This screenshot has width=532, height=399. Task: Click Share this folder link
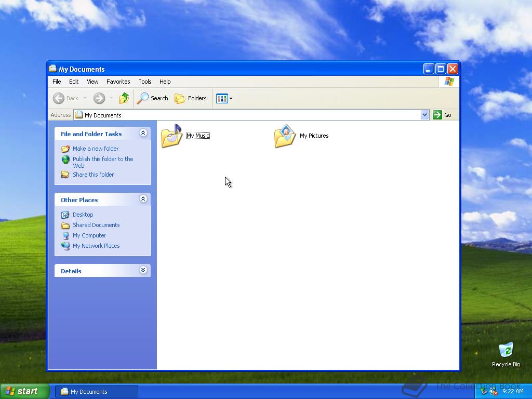[x=94, y=175]
